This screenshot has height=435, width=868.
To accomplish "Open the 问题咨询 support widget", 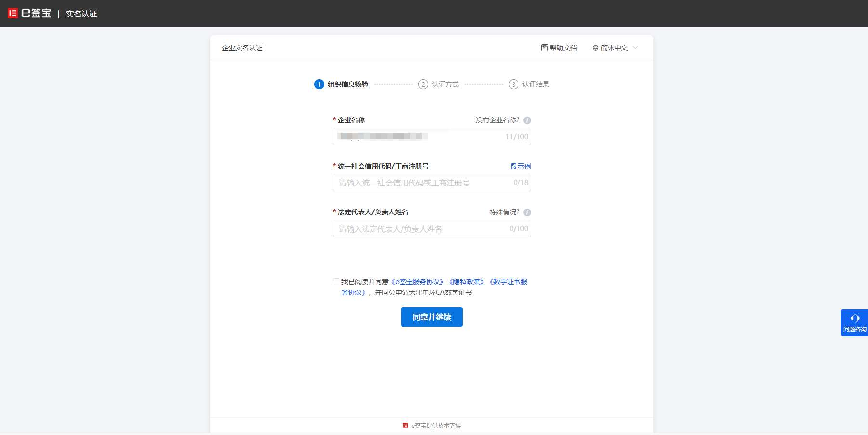I will coord(854,323).
